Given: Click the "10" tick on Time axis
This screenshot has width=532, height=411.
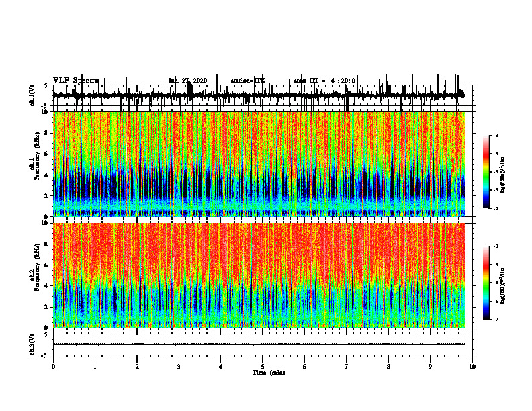Looking at the screenshot, I should click(472, 367).
